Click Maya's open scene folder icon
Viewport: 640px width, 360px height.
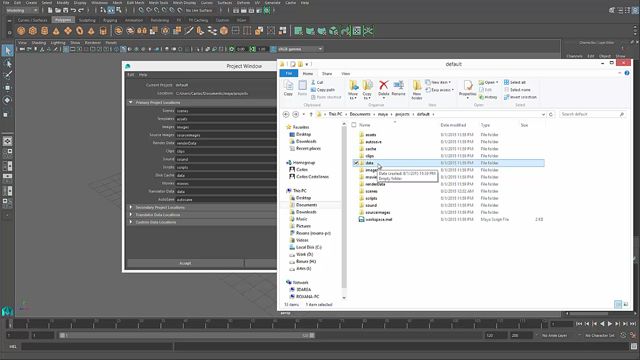pyautogui.click(x=58, y=10)
